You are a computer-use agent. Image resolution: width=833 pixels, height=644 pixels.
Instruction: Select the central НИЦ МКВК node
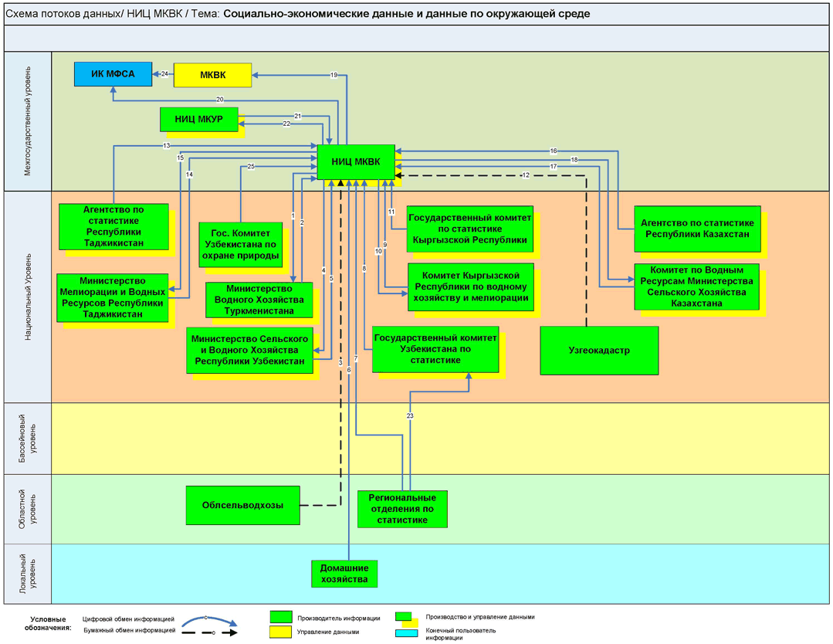click(x=356, y=161)
